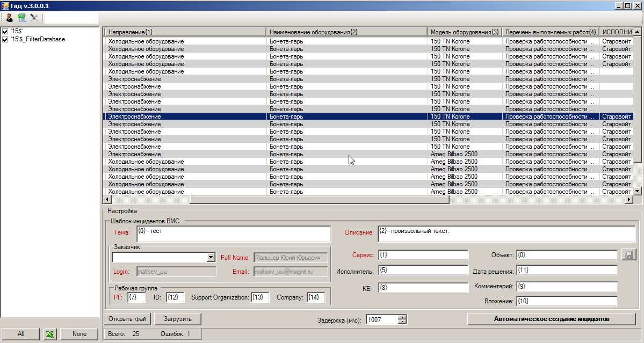Click the Full Name field Мальцев Юрий Юрьевич
This screenshot has height=343, width=644.
coord(291,258)
